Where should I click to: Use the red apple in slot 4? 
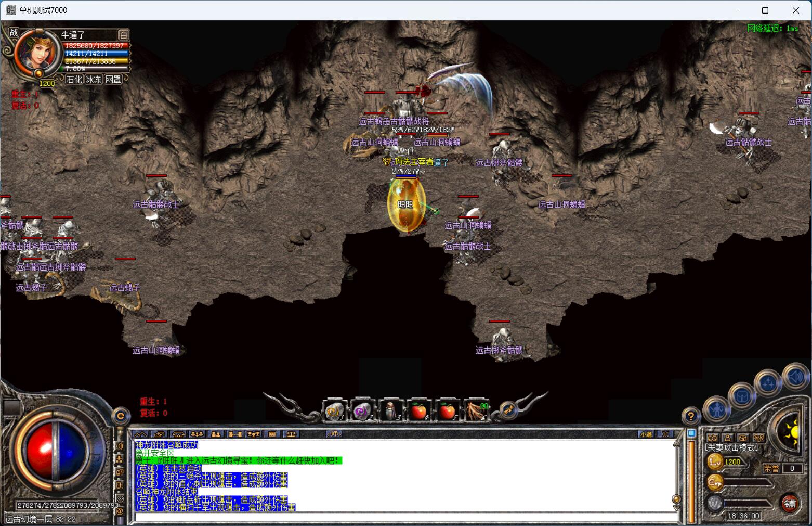click(x=418, y=411)
